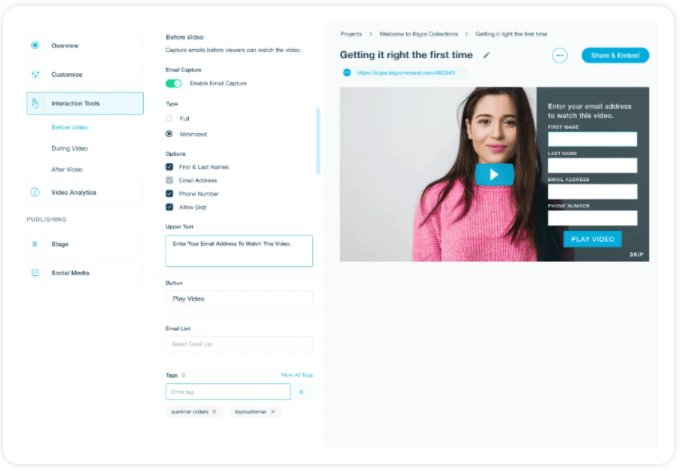Click the Interaction Tools hand icon
The height and width of the screenshot is (471, 680).
pyautogui.click(x=35, y=103)
